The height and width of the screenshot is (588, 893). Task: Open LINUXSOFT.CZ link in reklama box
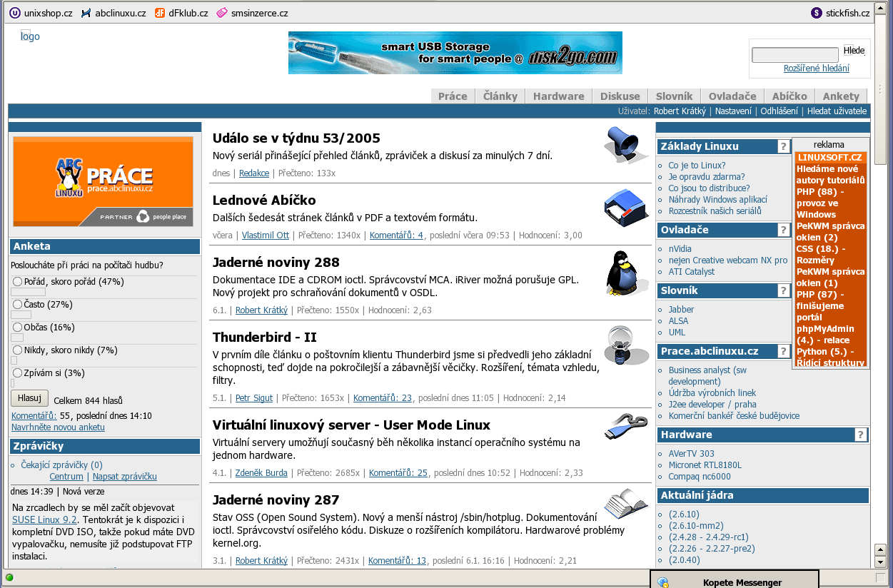tap(829, 158)
